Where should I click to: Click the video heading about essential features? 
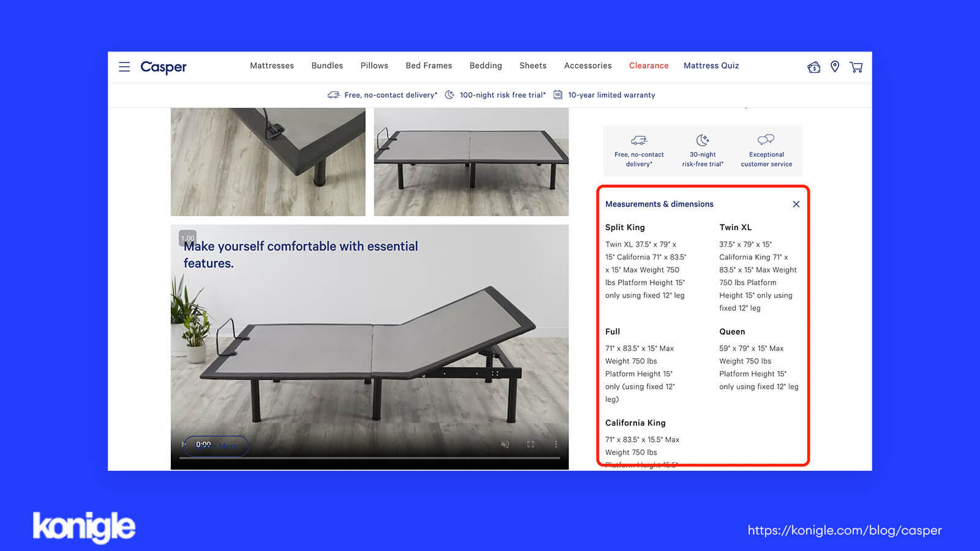coord(301,255)
